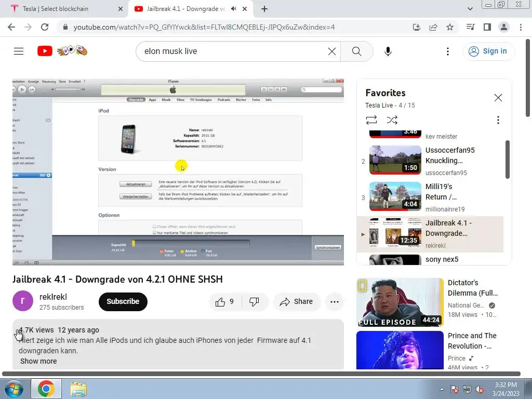Click the install/download page icon in address bar

(x=417, y=27)
